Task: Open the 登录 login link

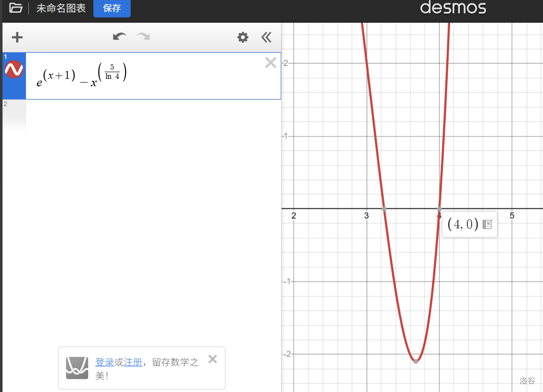Action: click(104, 362)
